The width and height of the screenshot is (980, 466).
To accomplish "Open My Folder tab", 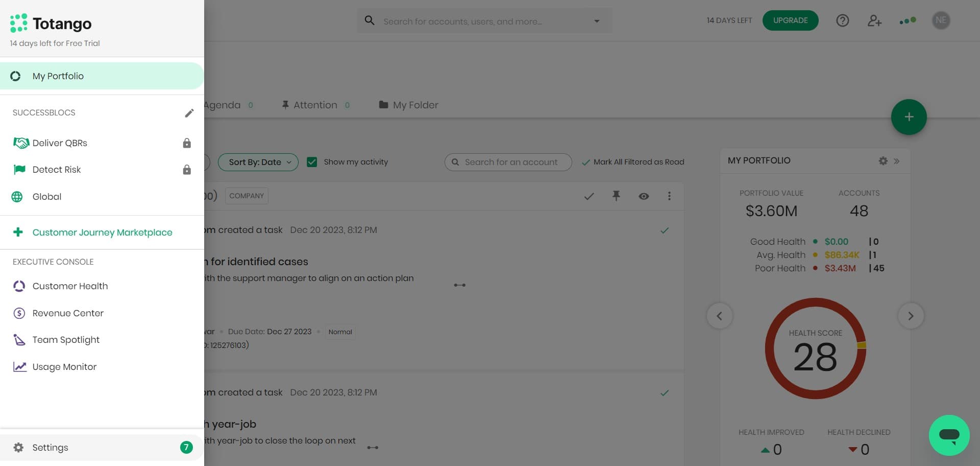I will click(x=415, y=105).
